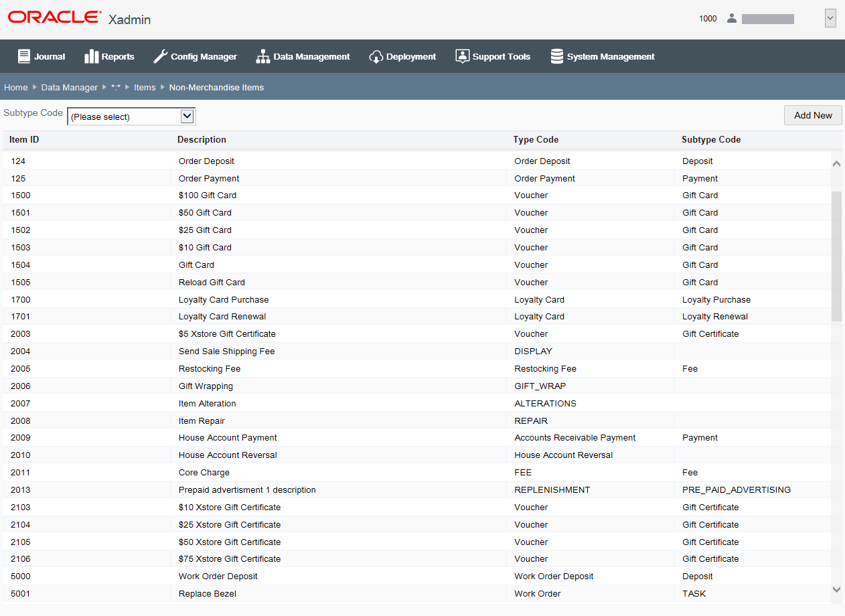Select the Core Charge row
Screen dimensions: 845x616
pos(416,473)
